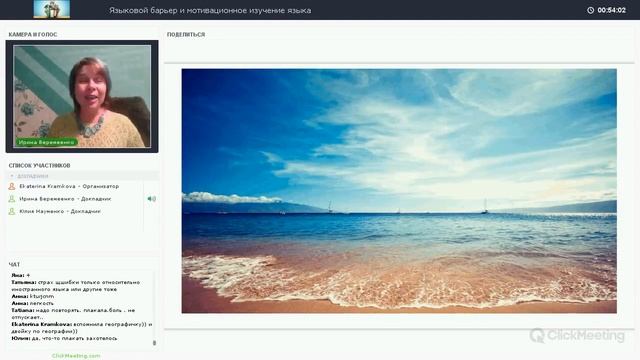Click the elapsed time 00:54:02
This screenshot has width=640, height=360.
[611, 10]
